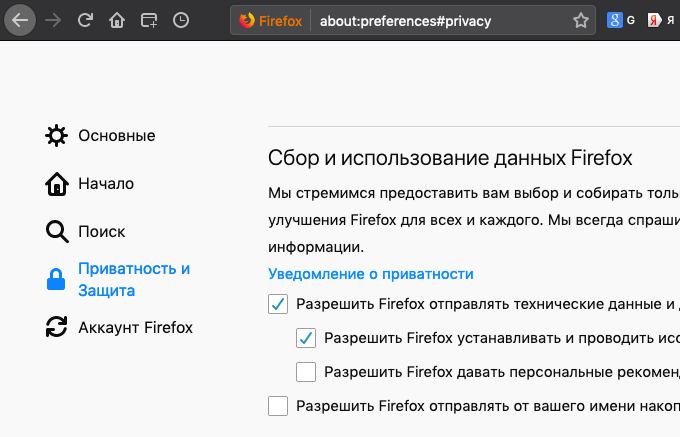Go back using the back arrow
Viewport: 680px width, 437px height.
20,20
